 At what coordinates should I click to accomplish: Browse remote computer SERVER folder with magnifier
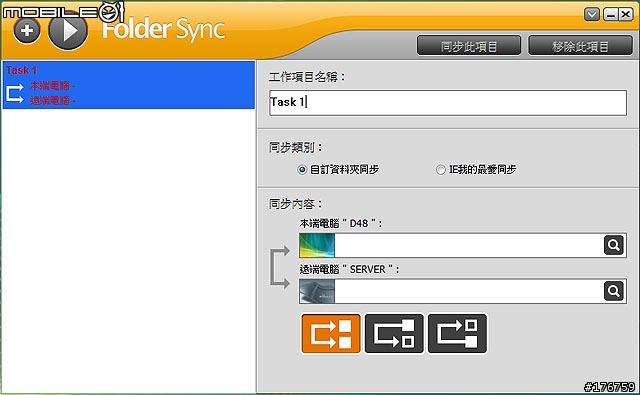[x=613, y=291]
